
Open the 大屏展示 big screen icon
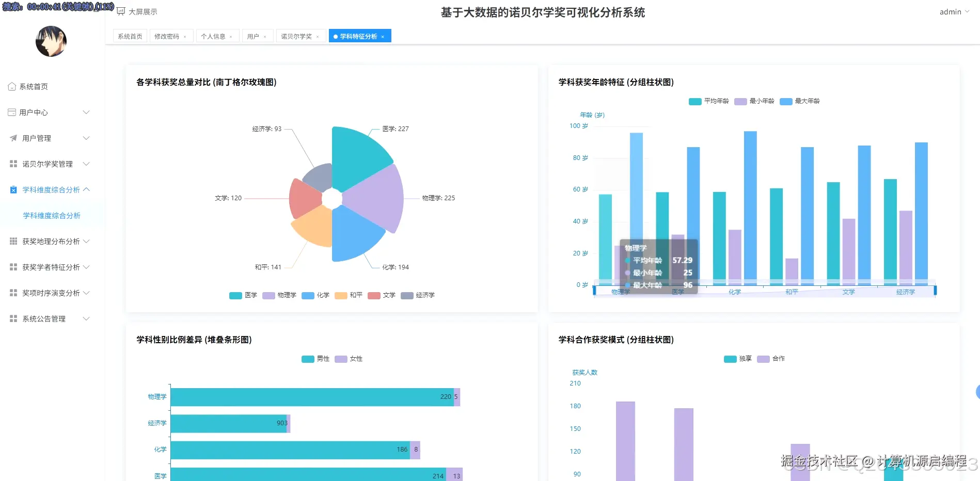point(121,11)
